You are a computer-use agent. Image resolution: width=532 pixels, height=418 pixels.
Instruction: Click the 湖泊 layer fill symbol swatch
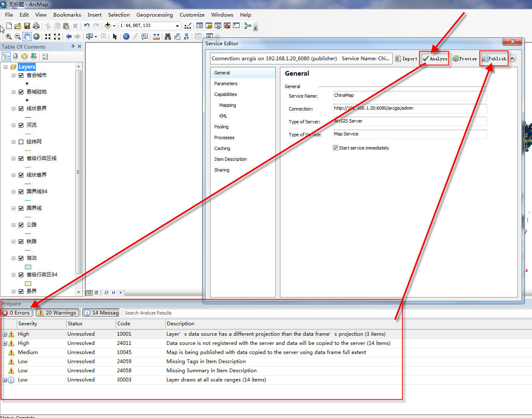point(28,267)
